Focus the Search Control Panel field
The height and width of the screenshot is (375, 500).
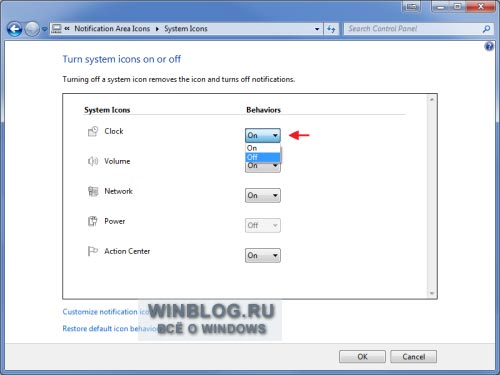pos(412,29)
